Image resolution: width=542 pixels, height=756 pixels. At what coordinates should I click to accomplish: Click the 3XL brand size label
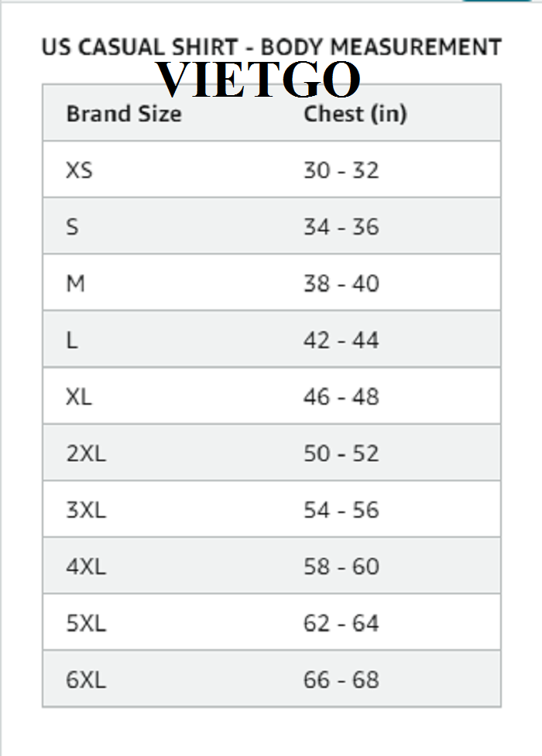[x=86, y=510]
